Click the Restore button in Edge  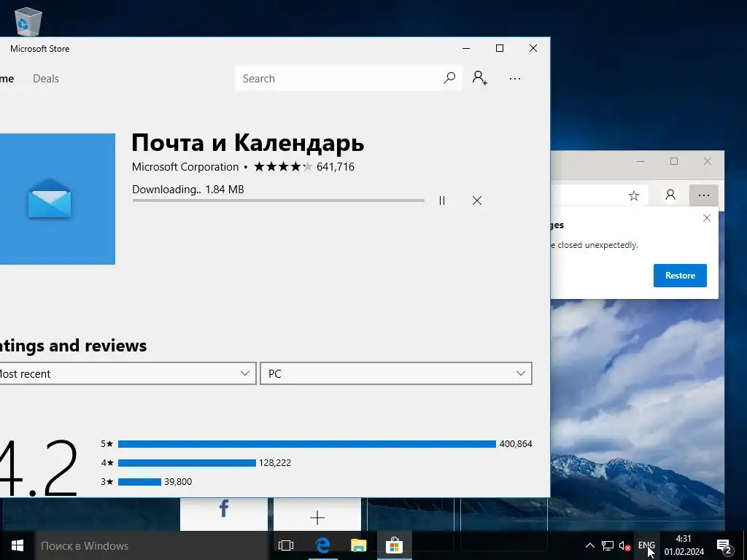pyautogui.click(x=680, y=275)
